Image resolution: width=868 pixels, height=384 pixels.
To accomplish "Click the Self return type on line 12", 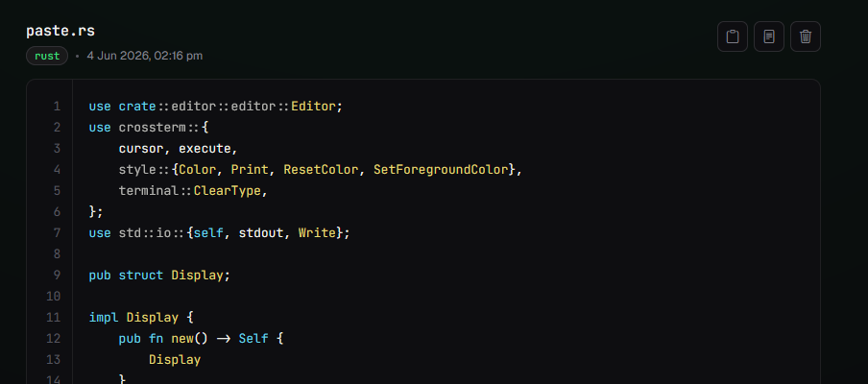I will tap(253, 339).
